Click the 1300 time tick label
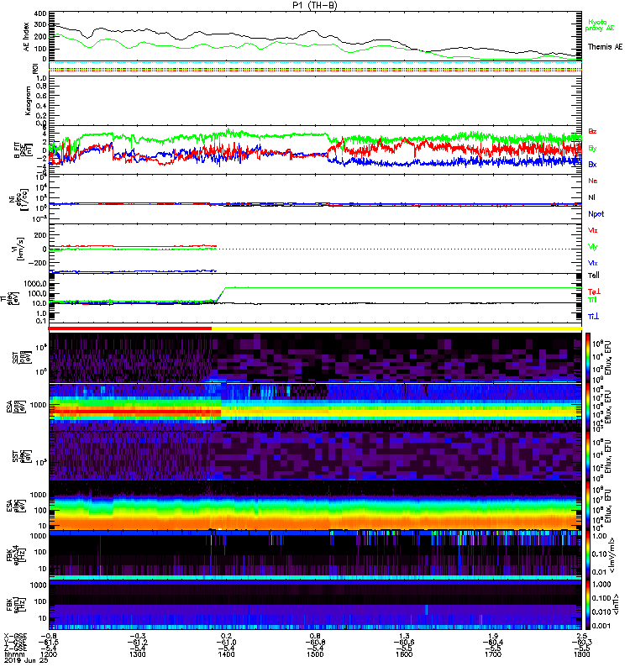This screenshot has height=672, width=630. click(137, 654)
